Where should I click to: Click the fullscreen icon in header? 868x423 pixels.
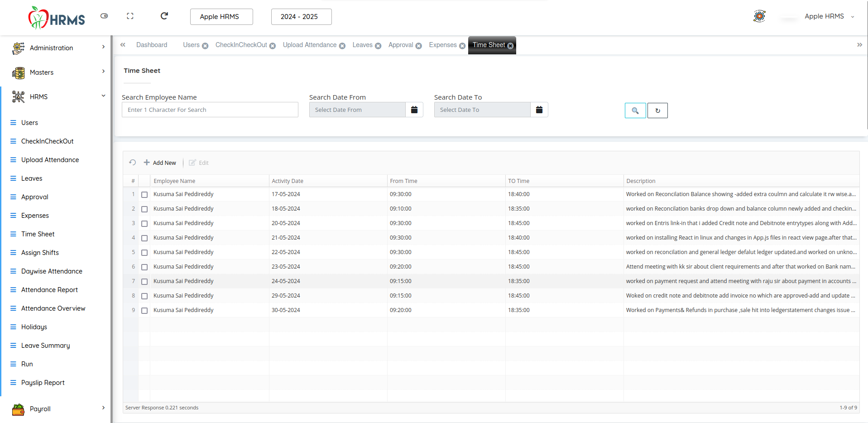point(130,16)
